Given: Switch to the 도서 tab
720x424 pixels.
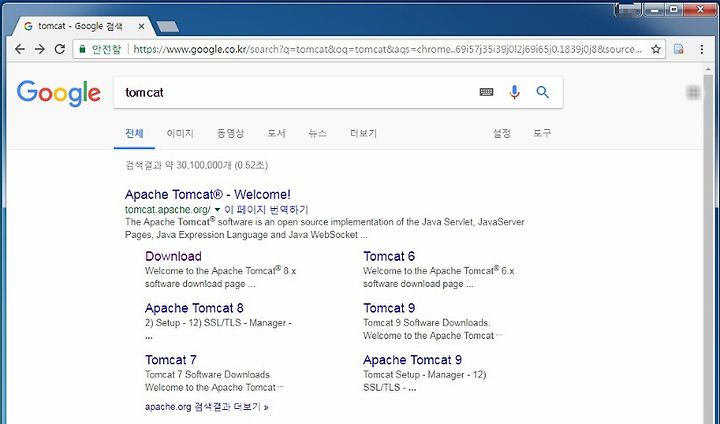Looking at the screenshot, I should point(276,134).
